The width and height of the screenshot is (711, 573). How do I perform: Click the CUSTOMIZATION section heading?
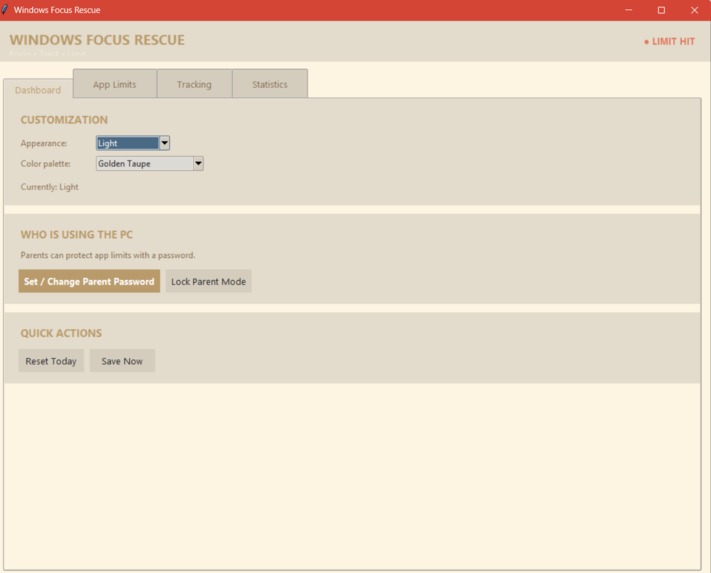coord(64,120)
